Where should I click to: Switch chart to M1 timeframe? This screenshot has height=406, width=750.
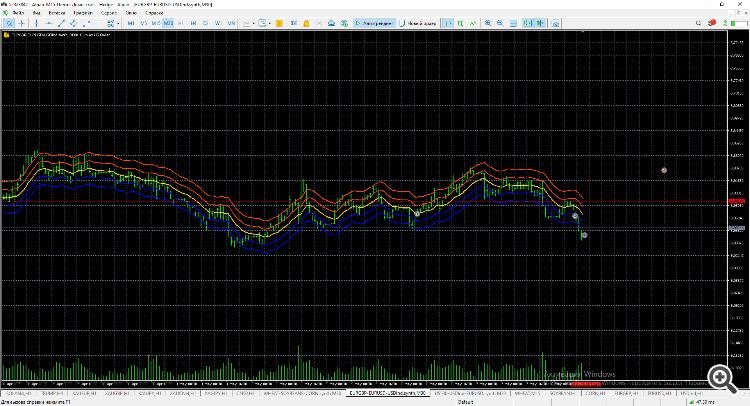point(131,23)
